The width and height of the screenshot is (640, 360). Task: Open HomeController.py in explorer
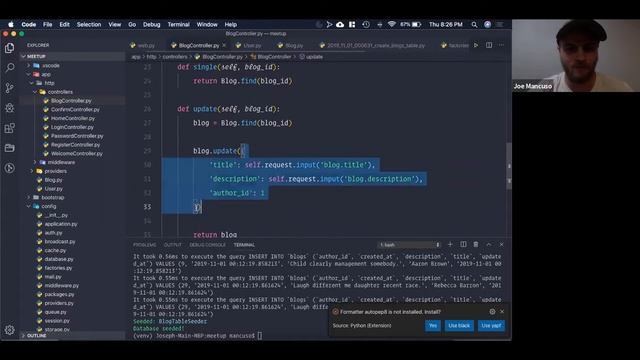point(73,118)
